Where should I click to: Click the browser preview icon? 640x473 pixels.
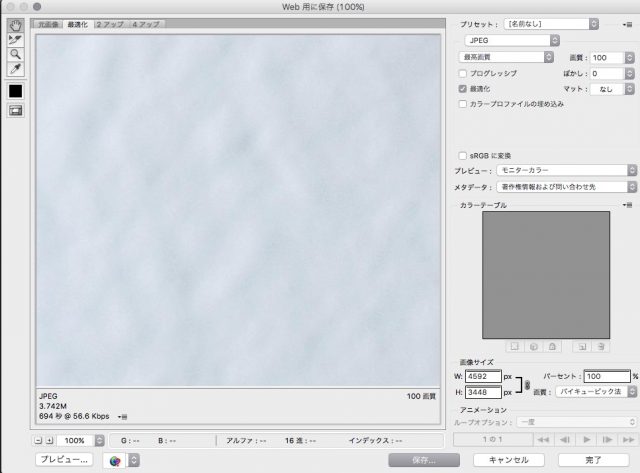pos(114,460)
